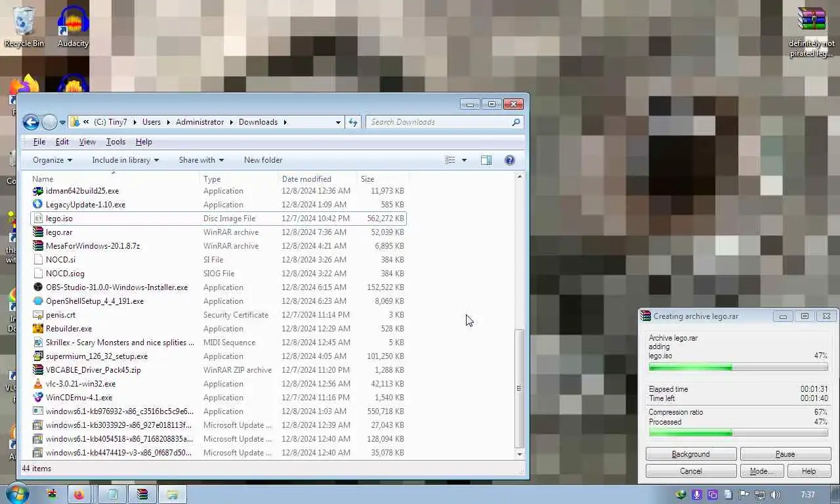Open the Windows Start orb
Image resolution: width=840 pixels, height=504 pixels.
(16, 494)
